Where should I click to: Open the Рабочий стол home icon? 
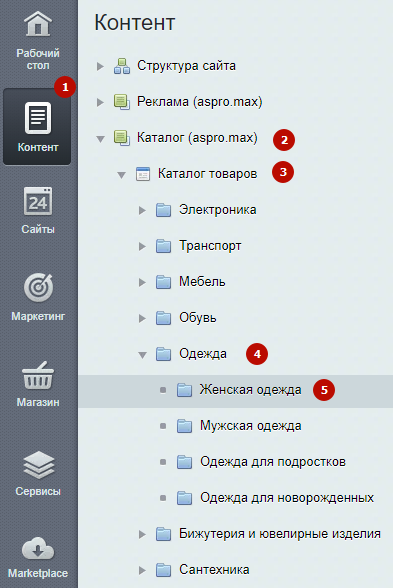click(38, 23)
